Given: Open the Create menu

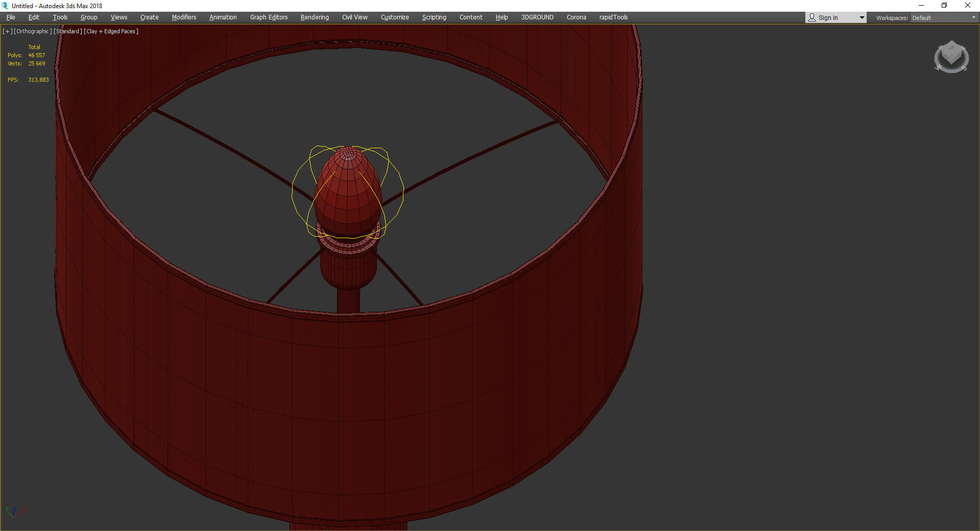Looking at the screenshot, I should tap(150, 17).
